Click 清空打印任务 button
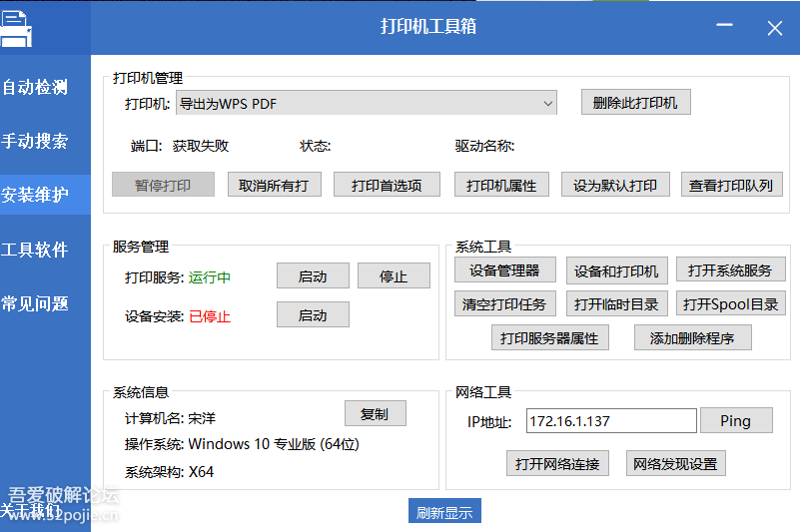The image size is (800, 532). click(x=505, y=303)
